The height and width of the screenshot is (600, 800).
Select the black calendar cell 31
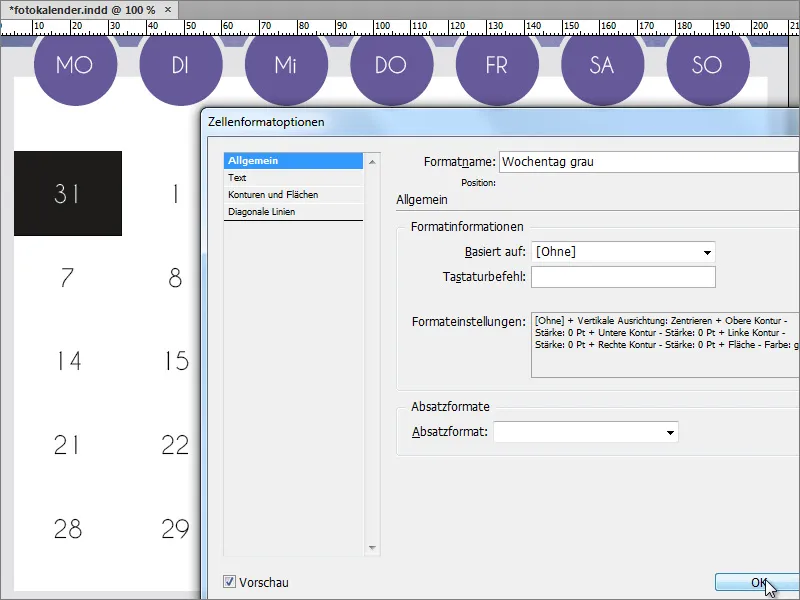click(68, 193)
